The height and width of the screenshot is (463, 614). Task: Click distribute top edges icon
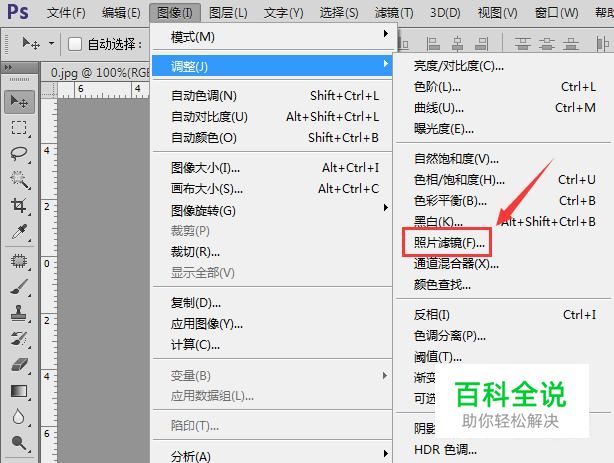pyautogui.click(x=522, y=43)
